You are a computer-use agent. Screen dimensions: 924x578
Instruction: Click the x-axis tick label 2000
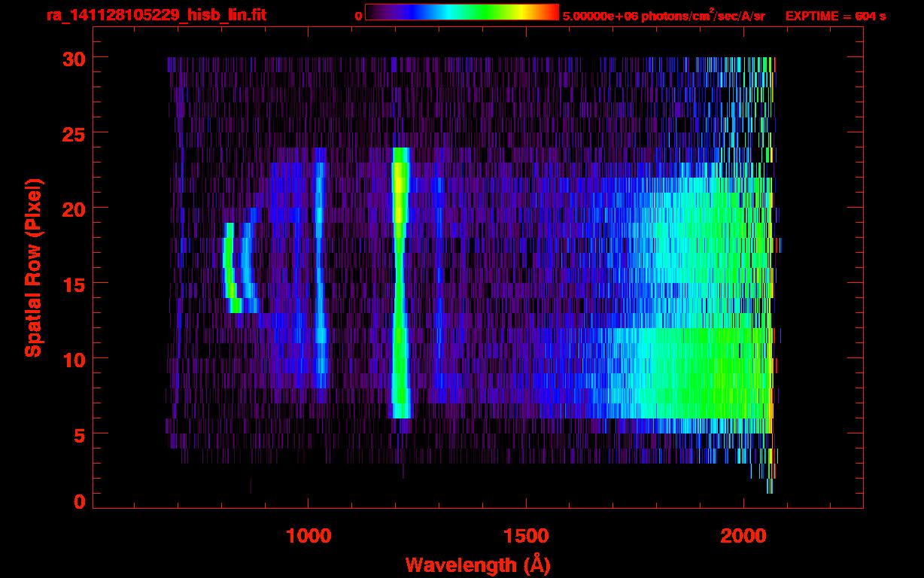[x=743, y=536]
